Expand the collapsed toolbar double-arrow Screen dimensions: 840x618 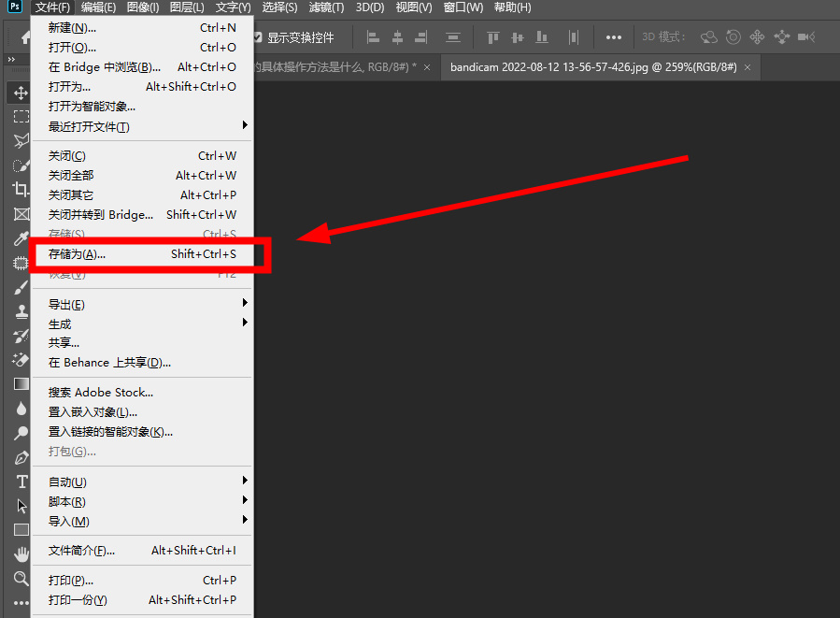(x=11, y=60)
